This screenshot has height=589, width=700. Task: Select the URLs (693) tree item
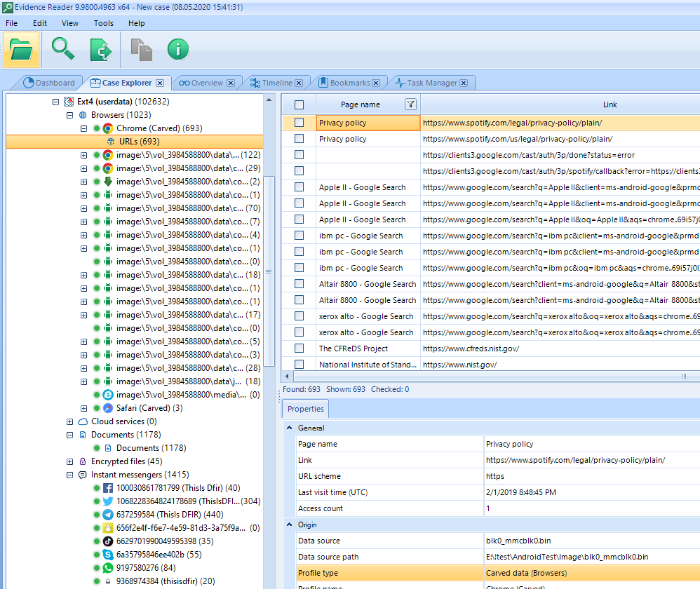tap(135, 142)
